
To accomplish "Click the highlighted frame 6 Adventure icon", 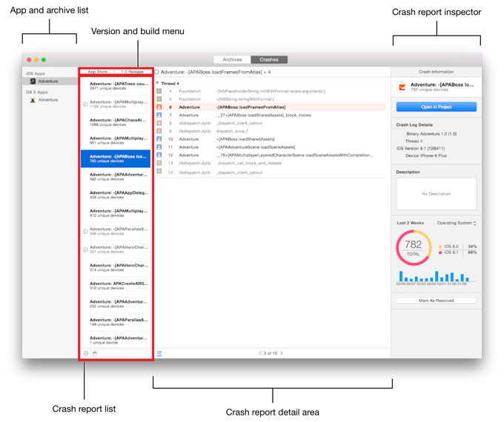I will point(159,107).
